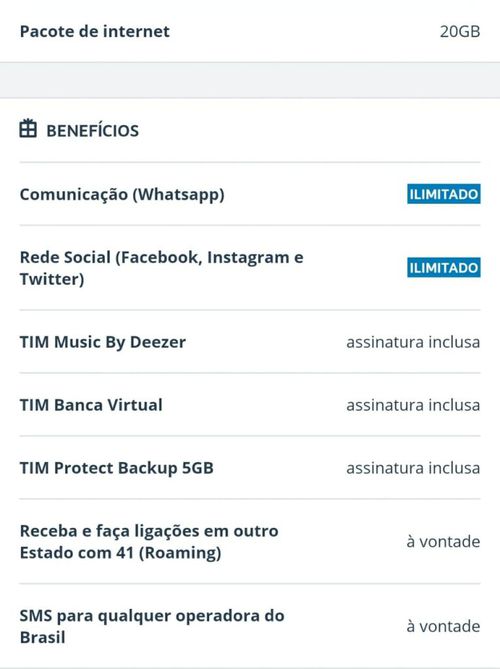Open the Pacote de internet row
This screenshot has width=500, height=669.
coord(250,31)
